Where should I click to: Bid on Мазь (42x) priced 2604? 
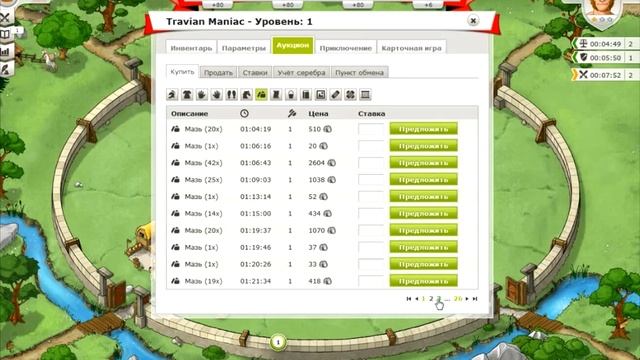[423, 163]
